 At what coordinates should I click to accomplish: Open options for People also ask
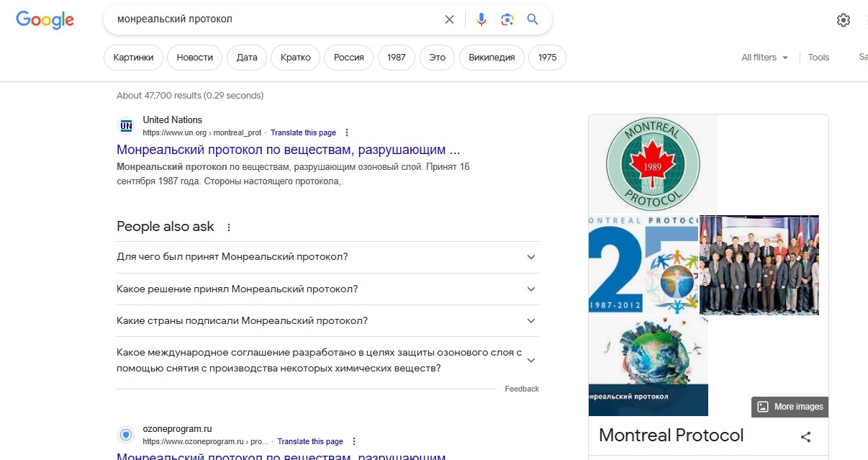(229, 227)
